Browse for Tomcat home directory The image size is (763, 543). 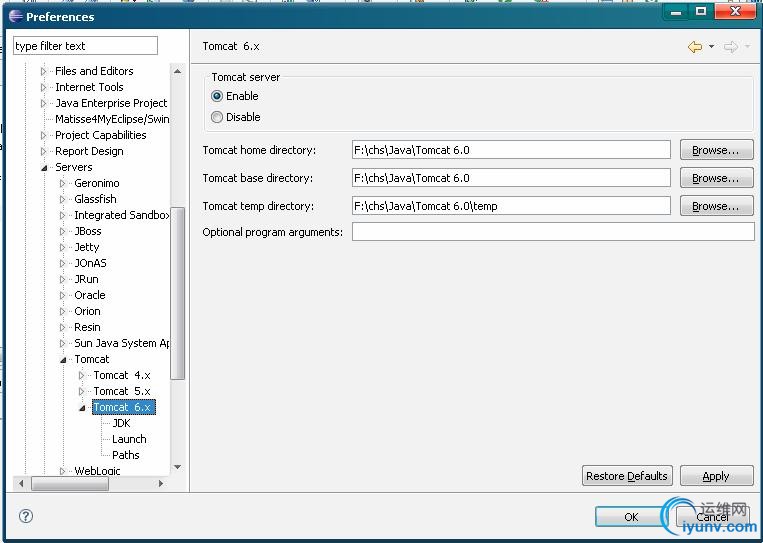(x=716, y=150)
